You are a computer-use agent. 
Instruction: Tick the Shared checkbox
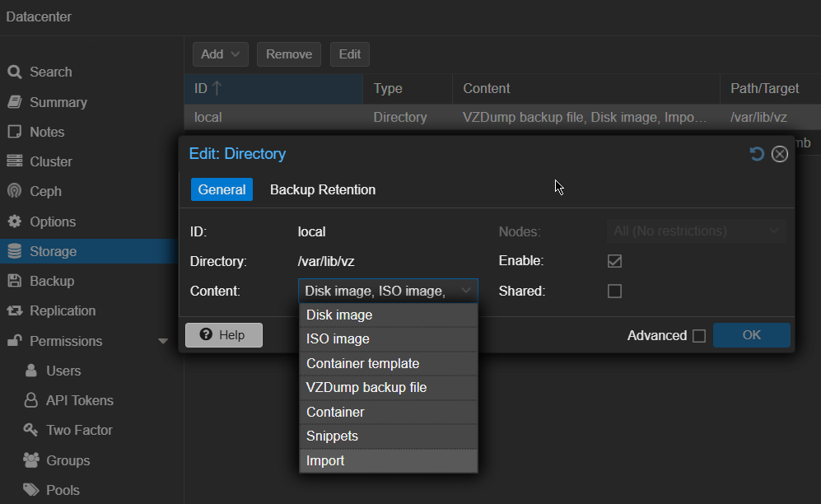pyautogui.click(x=614, y=291)
